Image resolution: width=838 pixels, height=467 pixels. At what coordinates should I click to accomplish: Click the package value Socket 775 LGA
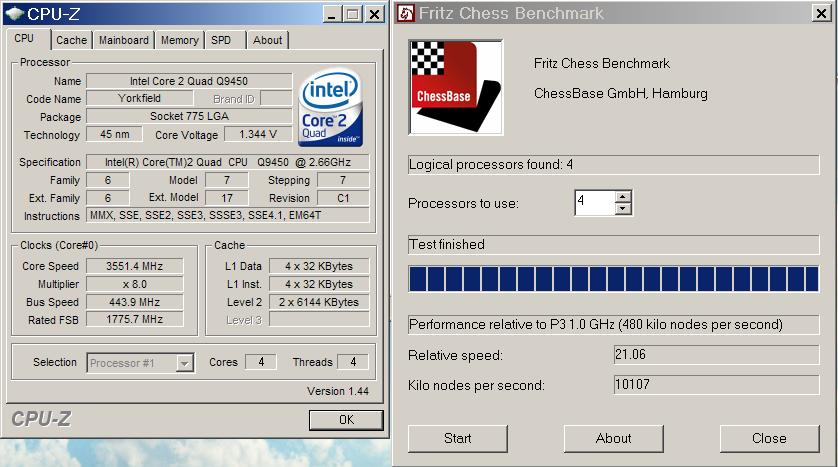(x=189, y=116)
